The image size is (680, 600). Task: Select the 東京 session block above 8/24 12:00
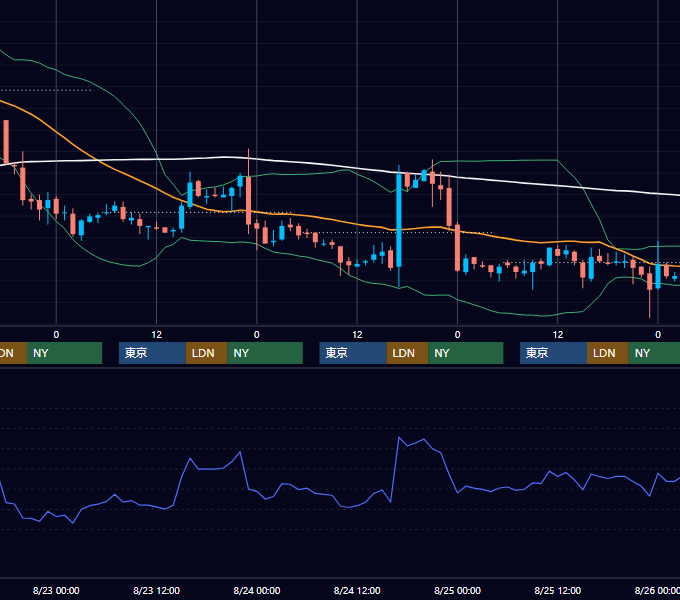[x=353, y=353]
